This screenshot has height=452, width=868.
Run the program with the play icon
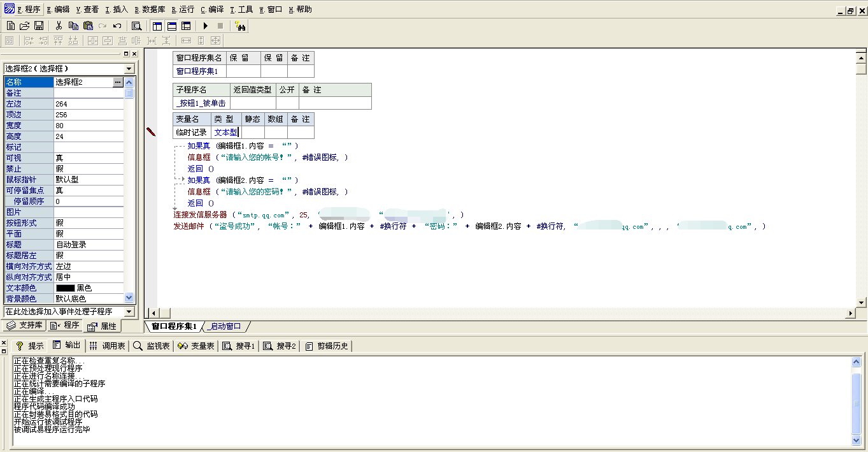[x=206, y=26]
